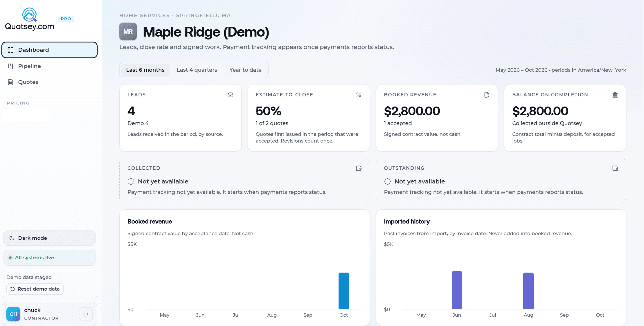Screen dimensions: 644x326
Task: Click the Leads inbox icon
Action: tap(230, 95)
